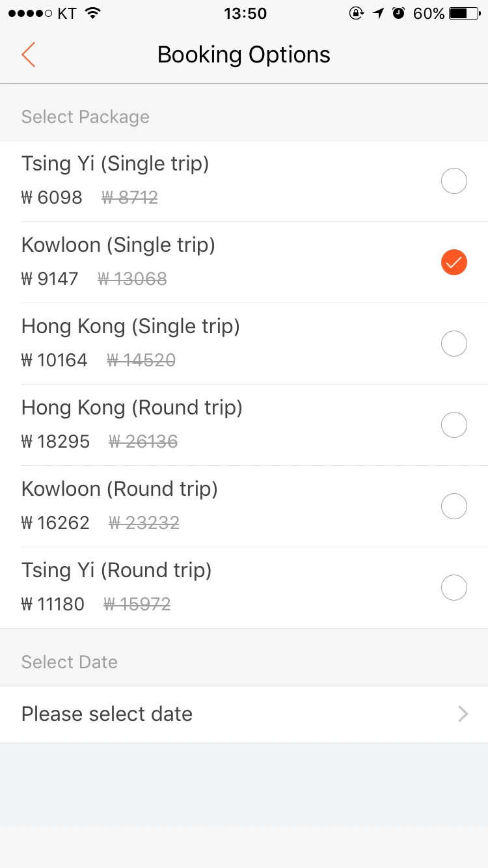Tap the Hong Kong (Round trip) package title
The image size is (488, 868).
click(132, 408)
